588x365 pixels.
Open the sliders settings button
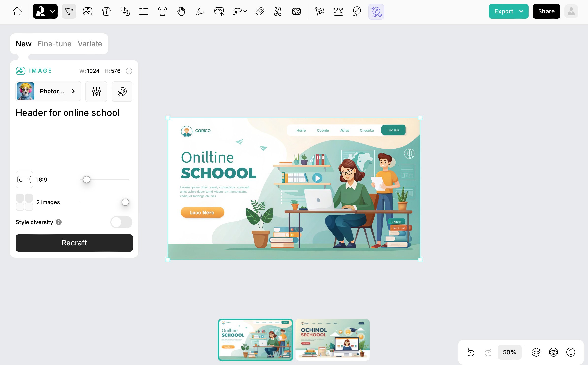click(96, 91)
